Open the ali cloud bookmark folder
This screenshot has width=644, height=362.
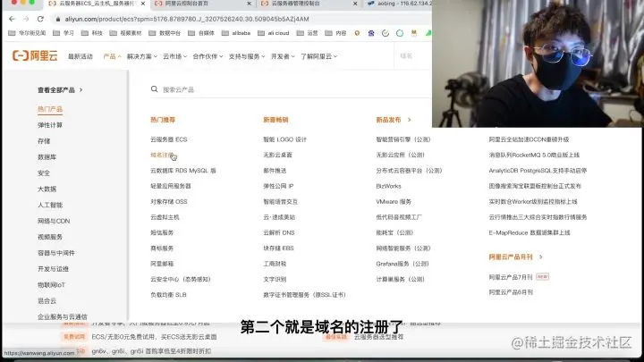point(274,33)
